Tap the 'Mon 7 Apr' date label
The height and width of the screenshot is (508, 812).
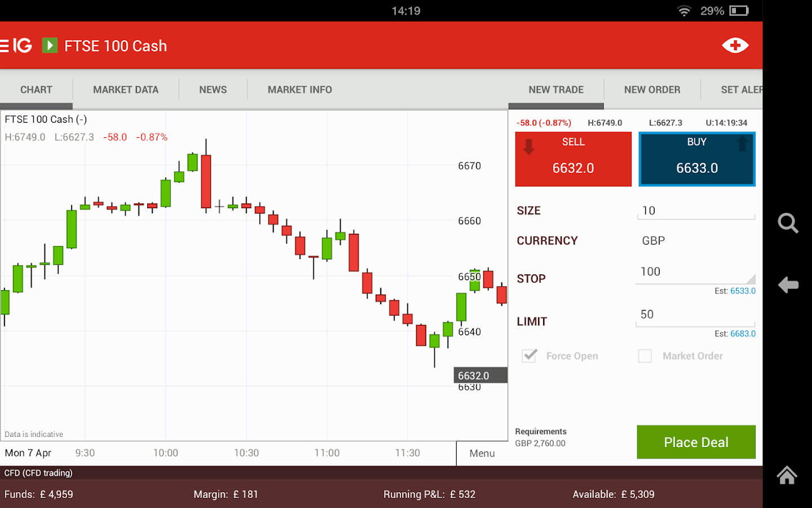(x=28, y=453)
